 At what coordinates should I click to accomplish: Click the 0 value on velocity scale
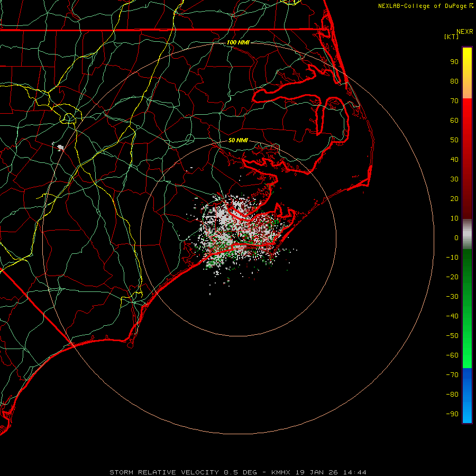pos(456,237)
